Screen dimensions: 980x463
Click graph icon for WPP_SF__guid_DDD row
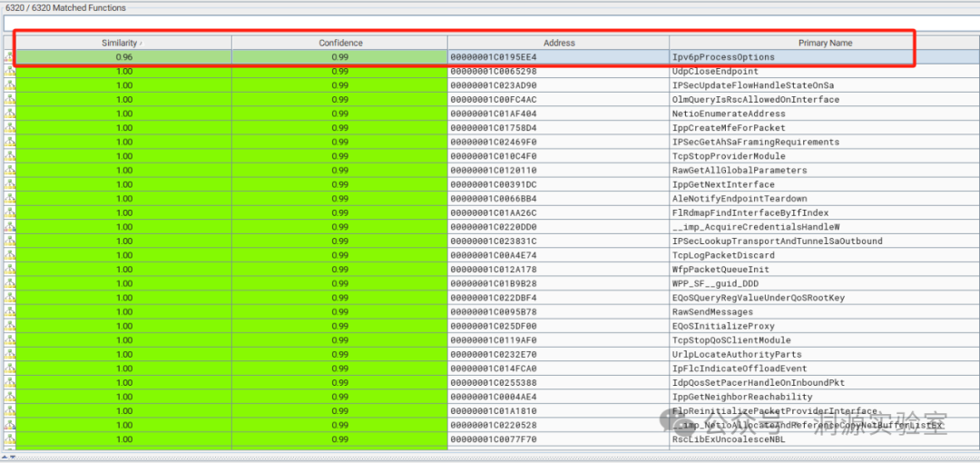point(10,283)
